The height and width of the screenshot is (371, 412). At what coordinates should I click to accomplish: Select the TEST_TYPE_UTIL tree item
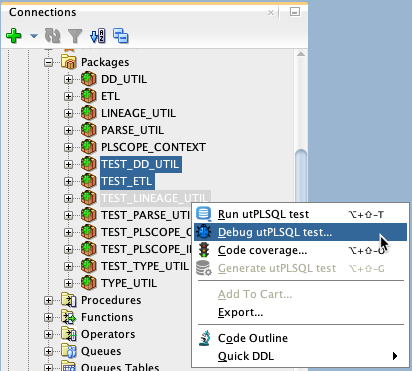click(145, 266)
